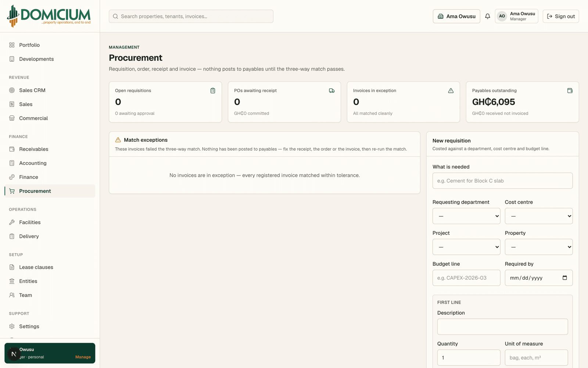Open Developments in sidebar
The width and height of the screenshot is (588, 368).
(x=50, y=59)
